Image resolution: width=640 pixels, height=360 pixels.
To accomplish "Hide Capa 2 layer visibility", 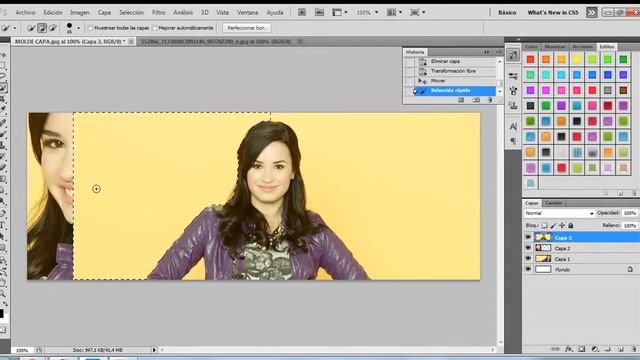I will click(x=528, y=248).
